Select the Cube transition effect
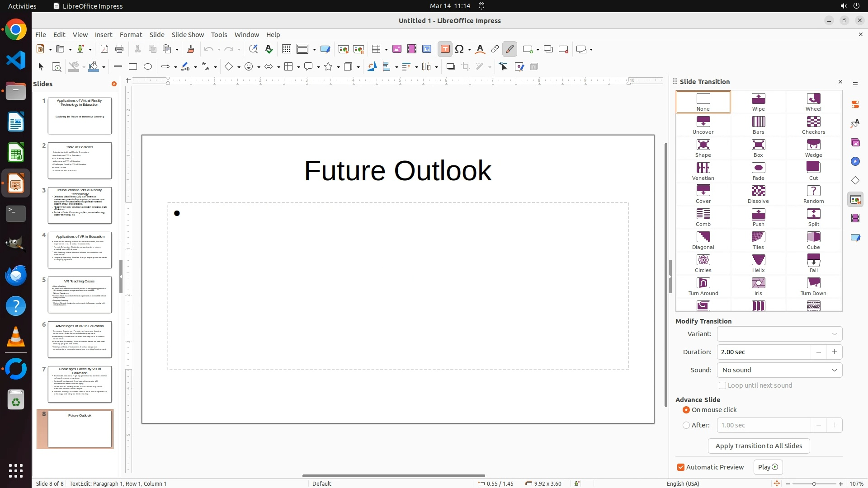868x488 pixels. click(813, 240)
